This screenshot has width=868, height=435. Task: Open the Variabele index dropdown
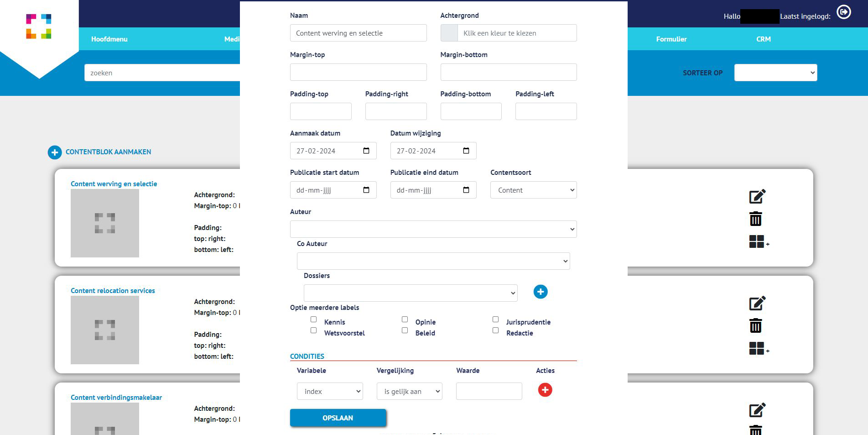(330, 391)
